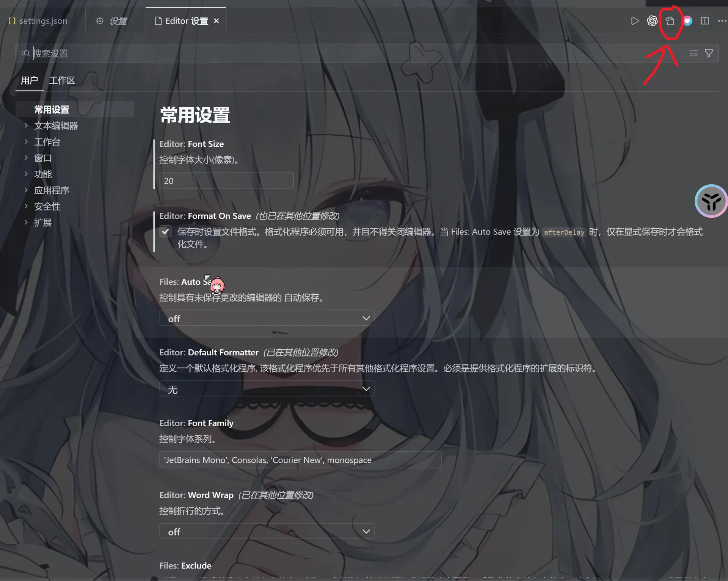Click the Font Family field with JetBrains Mono
Image resolution: width=728 pixels, height=581 pixels.
coord(300,460)
